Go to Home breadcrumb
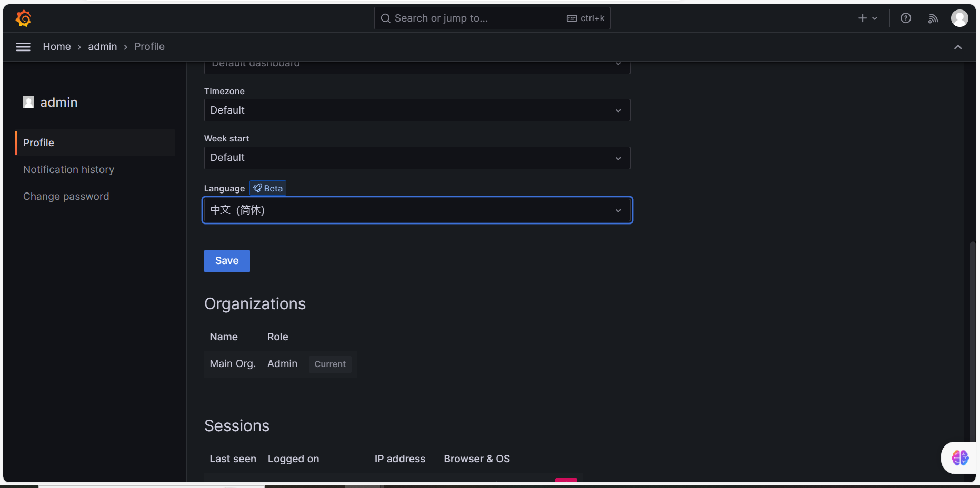This screenshot has height=488, width=980. [57, 47]
